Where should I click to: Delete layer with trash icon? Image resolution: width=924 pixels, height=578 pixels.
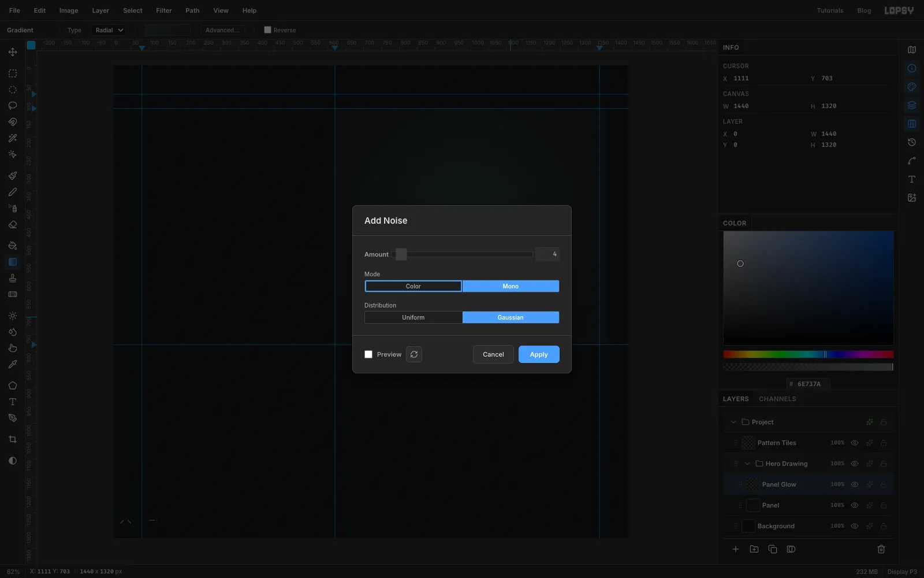coord(881,549)
